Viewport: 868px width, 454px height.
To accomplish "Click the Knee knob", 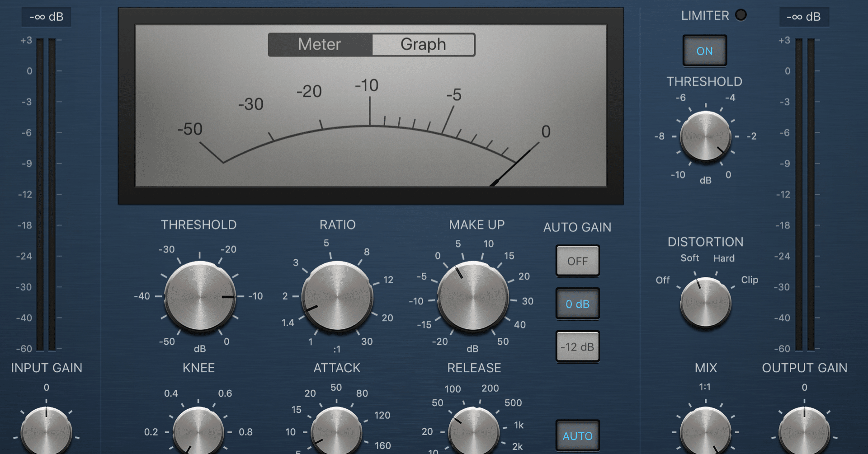I will tap(198, 431).
